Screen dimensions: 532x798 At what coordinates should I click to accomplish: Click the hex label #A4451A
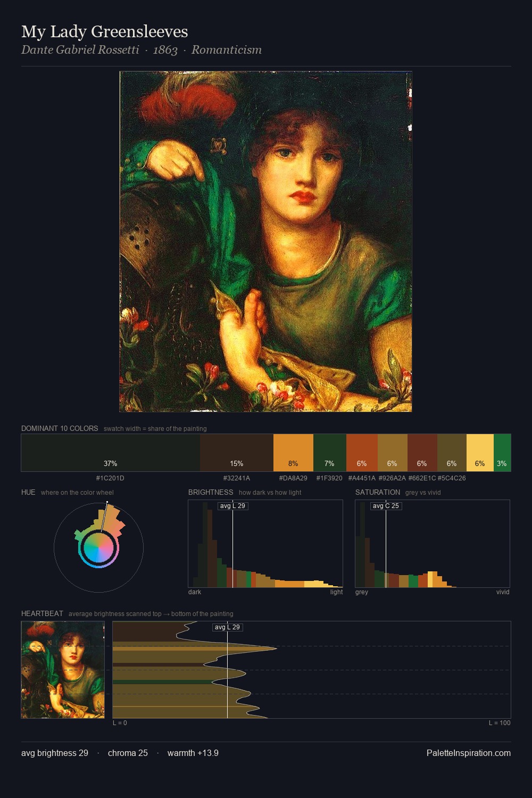coord(362,478)
